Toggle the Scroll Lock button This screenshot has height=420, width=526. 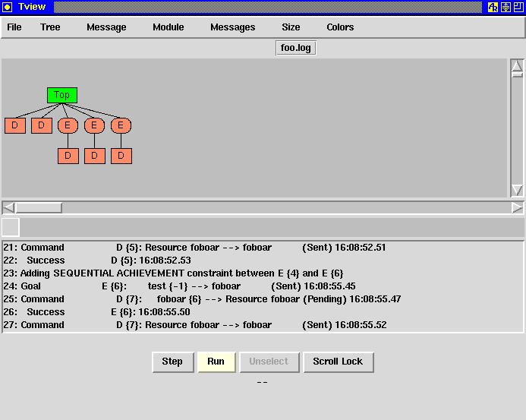pyautogui.click(x=338, y=362)
